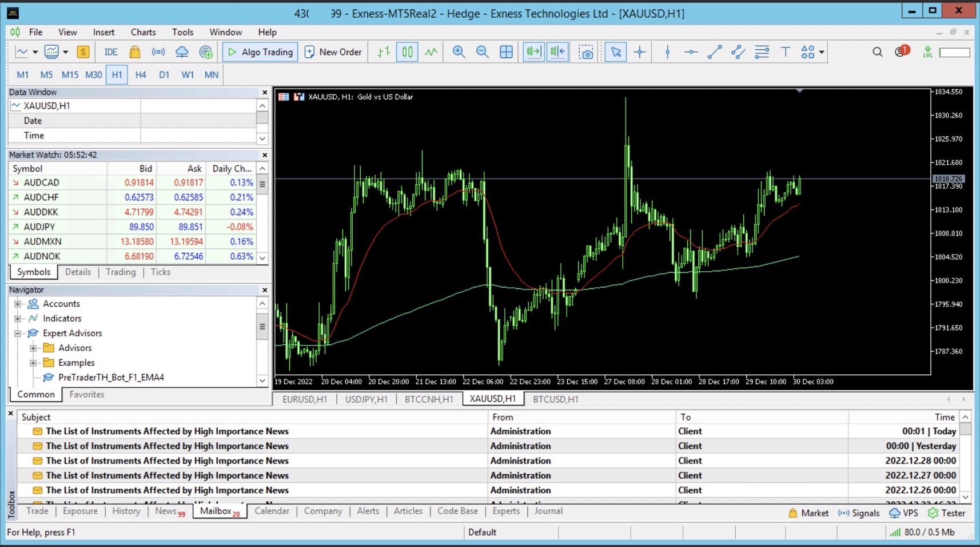980x547 pixels.
Task: Open the Insert menu
Action: point(103,32)
